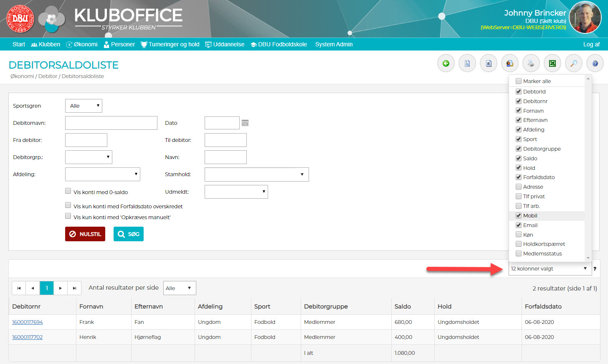The image size is (608, 364).
Task: Open calendar picker next to Dato field
Action: click(x=245, y=123)
